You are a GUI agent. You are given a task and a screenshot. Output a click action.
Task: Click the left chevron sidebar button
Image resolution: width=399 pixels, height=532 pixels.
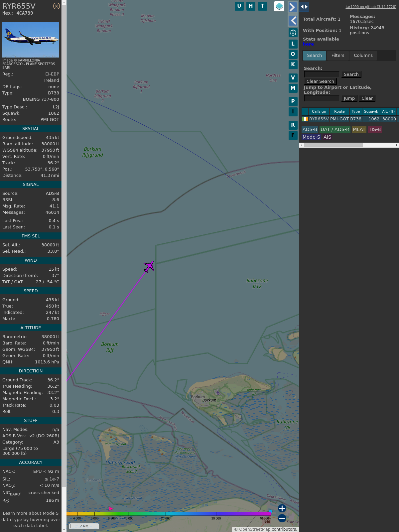point(293,21)
